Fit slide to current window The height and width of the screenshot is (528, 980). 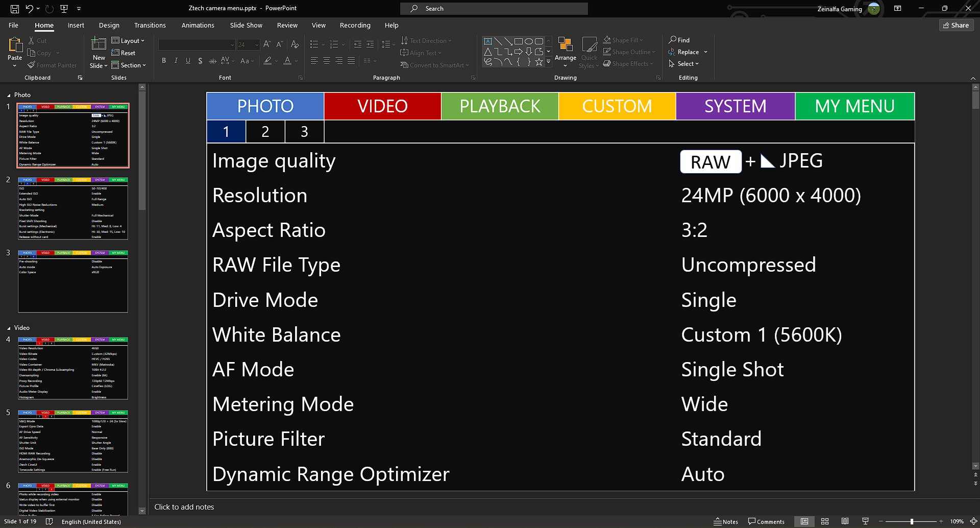coord(973,521)
